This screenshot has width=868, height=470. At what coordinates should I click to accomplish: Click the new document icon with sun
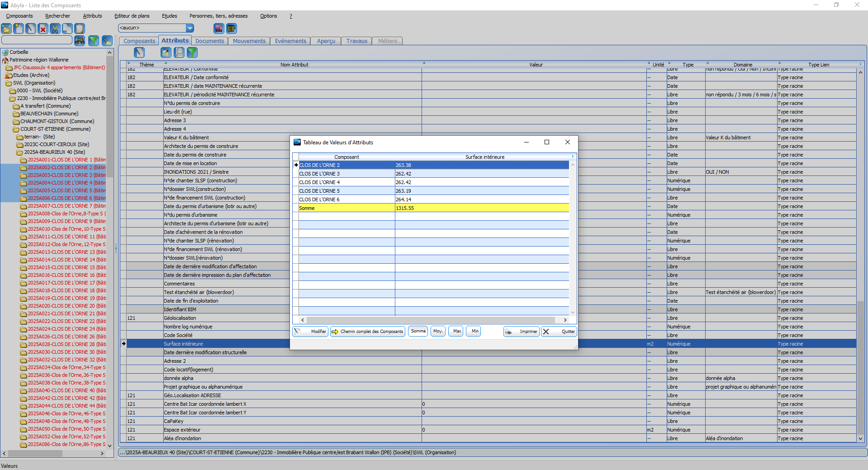19,29
